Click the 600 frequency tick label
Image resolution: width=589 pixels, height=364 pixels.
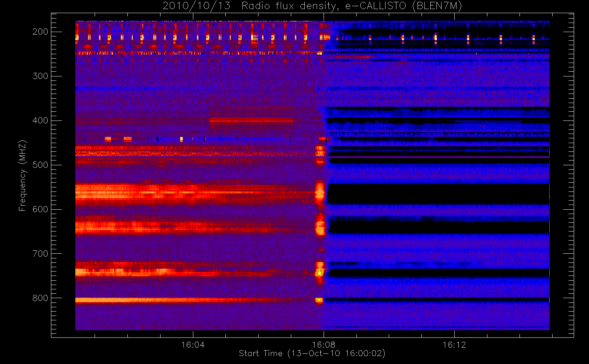(x=40, y=209)
